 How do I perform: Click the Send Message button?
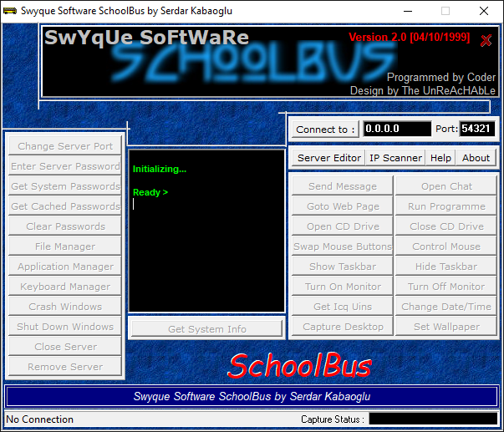(x=342, y=186)
